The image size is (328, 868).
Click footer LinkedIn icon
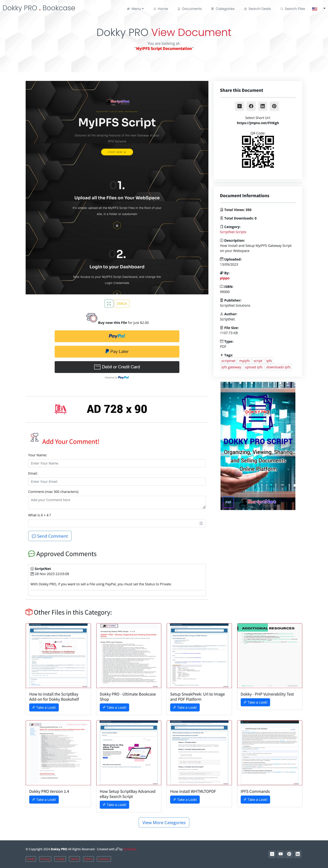pos(298,854)
